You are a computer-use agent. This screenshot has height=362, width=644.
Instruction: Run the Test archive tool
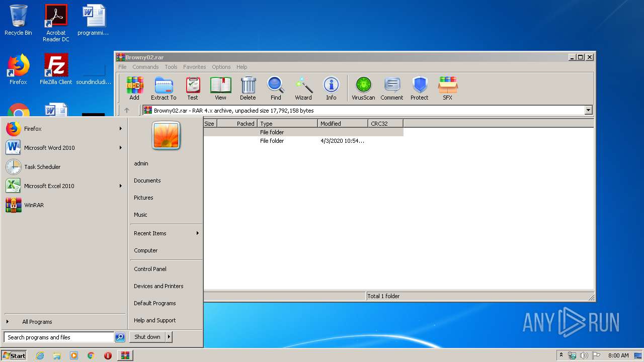tap(193, 88)
